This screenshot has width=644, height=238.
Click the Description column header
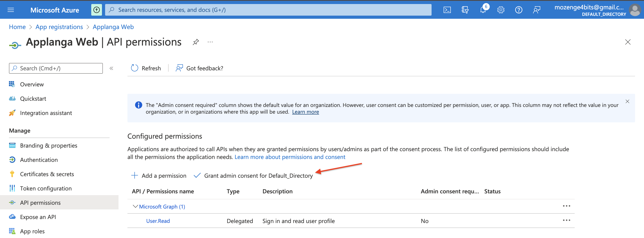pos(277,191)
